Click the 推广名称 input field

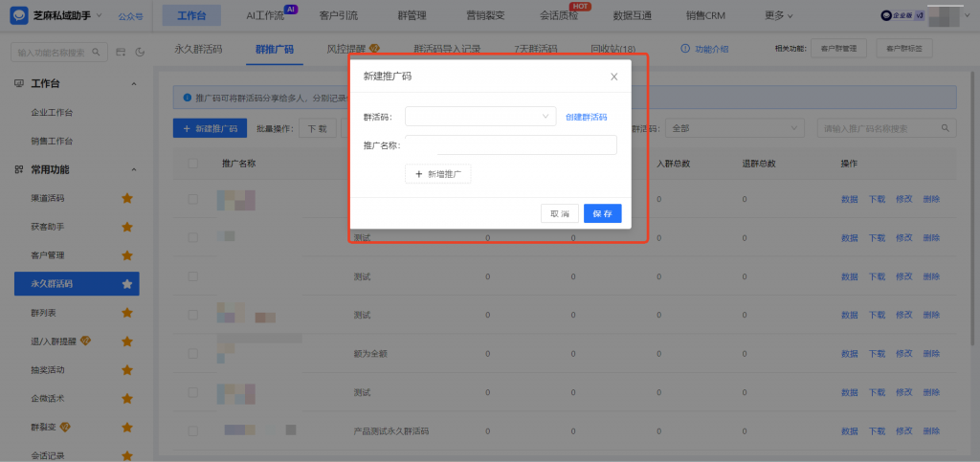click(x=511, y=145)
